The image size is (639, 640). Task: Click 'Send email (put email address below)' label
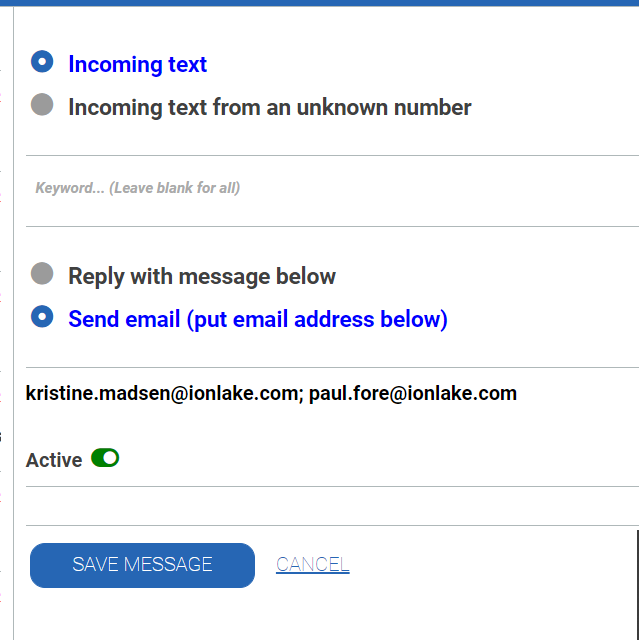pos(257,320)
